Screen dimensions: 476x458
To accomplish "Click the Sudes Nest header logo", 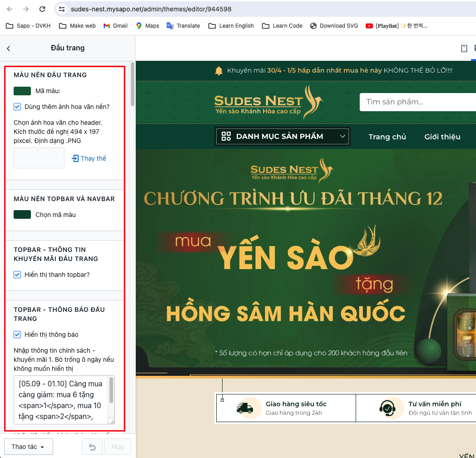I will point(268,102).
